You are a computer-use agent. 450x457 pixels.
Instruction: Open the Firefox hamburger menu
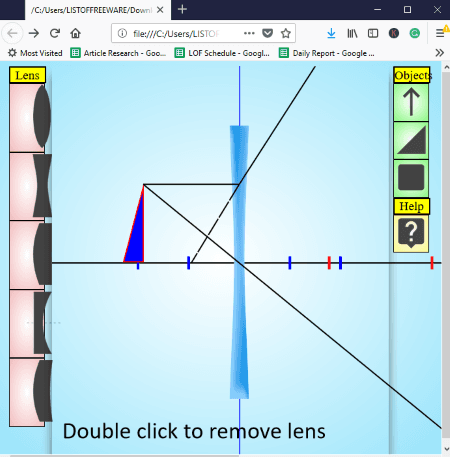click(440, 33)
